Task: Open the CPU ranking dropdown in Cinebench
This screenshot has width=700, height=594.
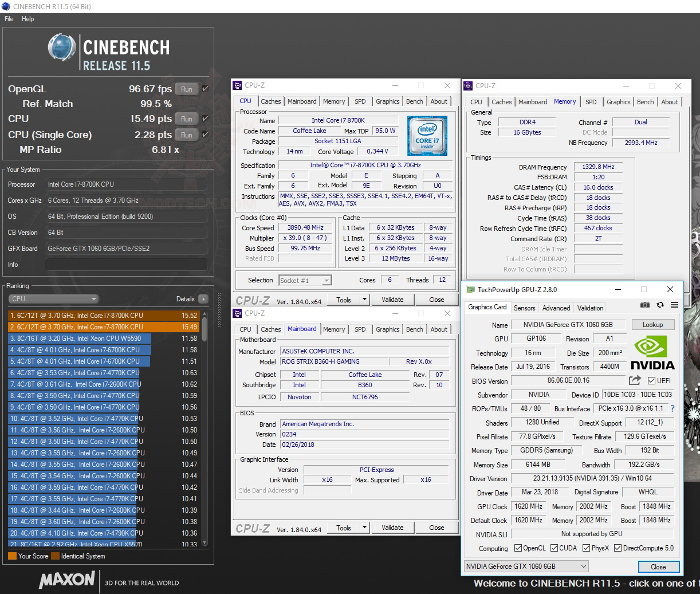Action: click(x=54, y=299)
